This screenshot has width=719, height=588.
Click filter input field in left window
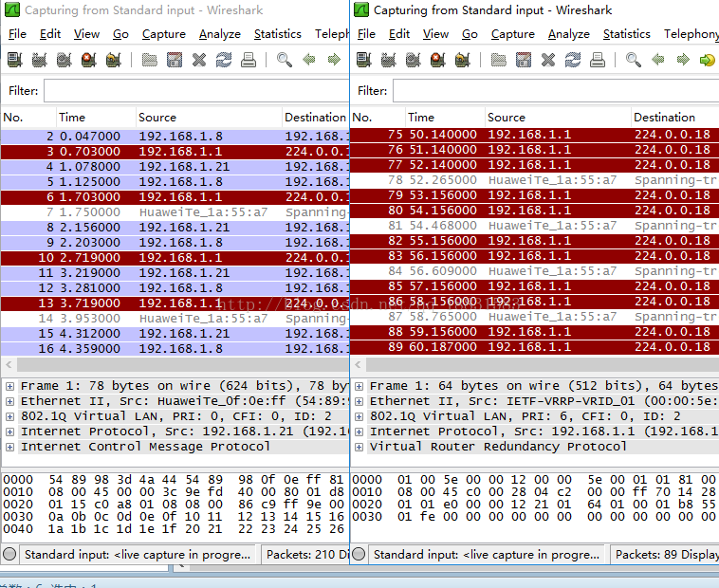[196, 91]
